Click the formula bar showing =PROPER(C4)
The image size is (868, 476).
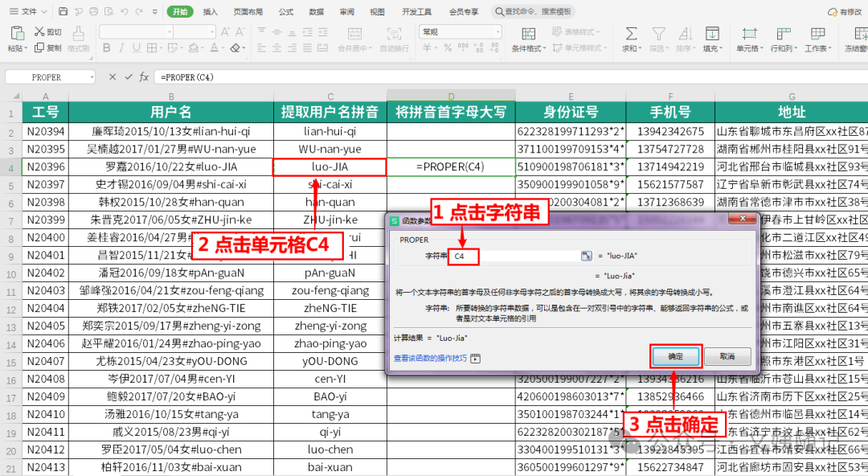pos(510,77)
